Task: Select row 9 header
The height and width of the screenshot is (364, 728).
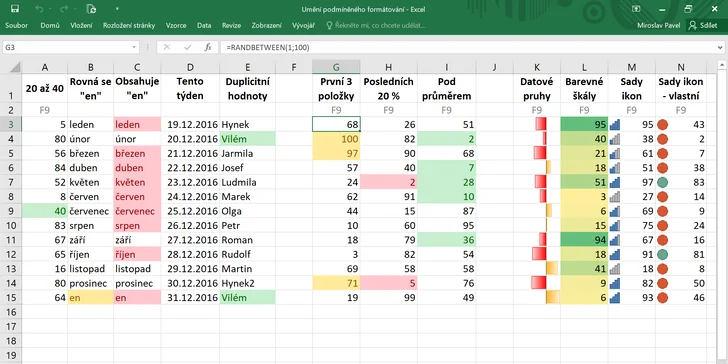Action: click(x=11, y=211)
